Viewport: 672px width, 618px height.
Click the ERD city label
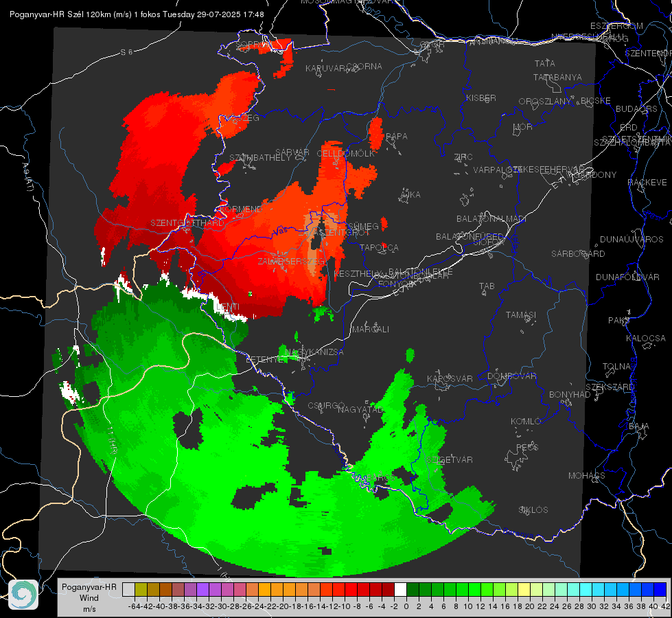click(628, 127)
